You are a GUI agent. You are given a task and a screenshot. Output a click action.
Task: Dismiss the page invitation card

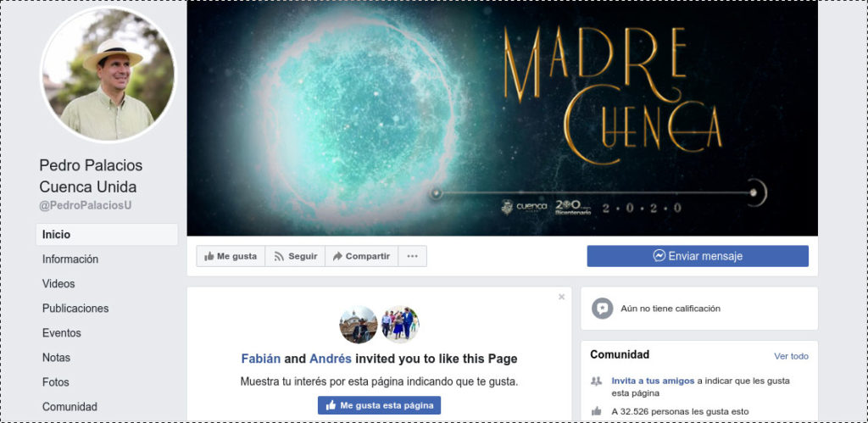coord(561,297)
